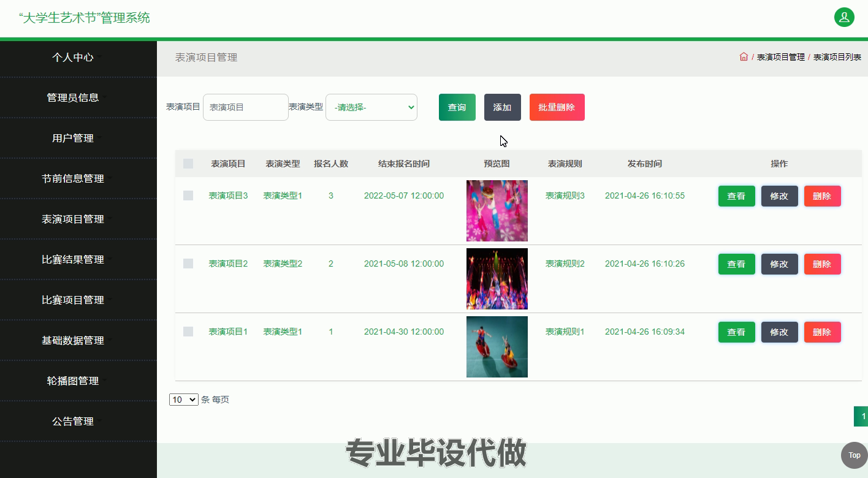Open 比赛项目管理 in sidebar
This screenshot has width=868, height=478.
pyautogui.click(x=73, y=300)
